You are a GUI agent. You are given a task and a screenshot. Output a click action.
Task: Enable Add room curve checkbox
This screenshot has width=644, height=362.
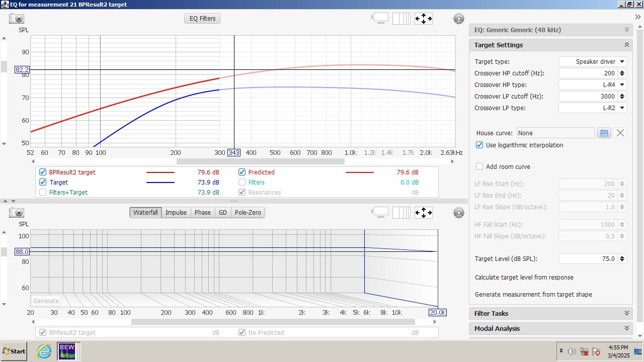[x=479, y=166]
